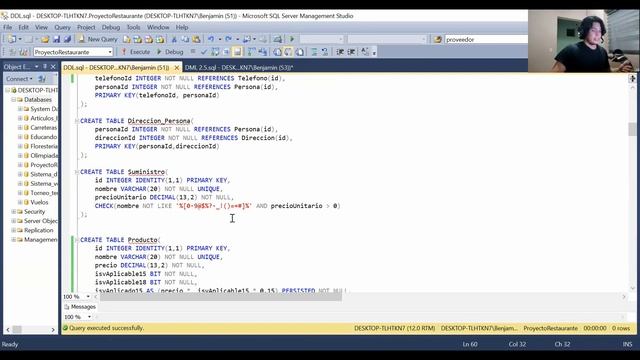Click in the proveedor search field

(x=486, y=39)
